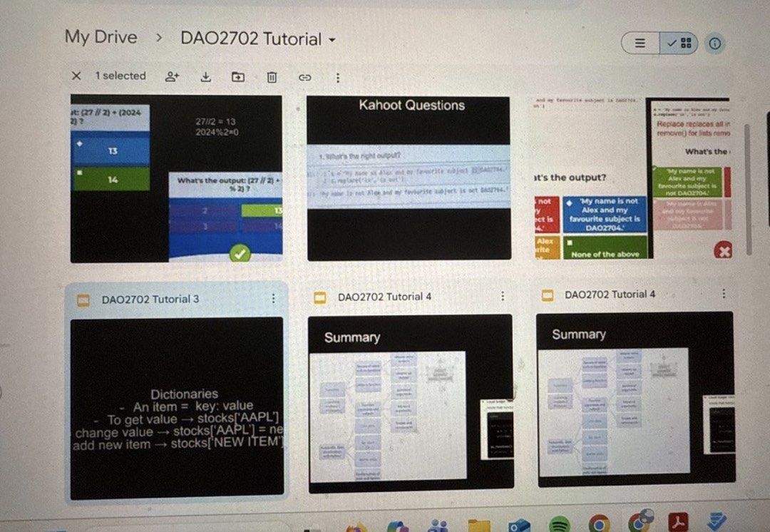770x532 pixels.
Task: Open File Explorer from the taskbar
Action: 479,526
